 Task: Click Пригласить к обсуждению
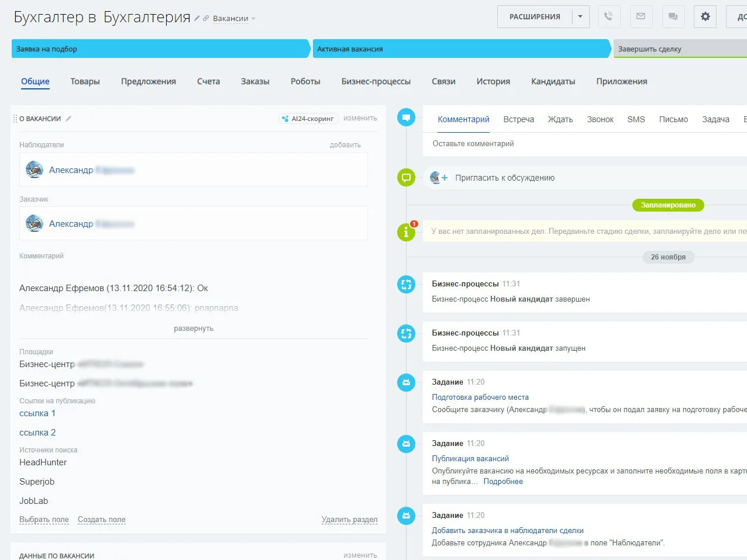click(505, 178)
